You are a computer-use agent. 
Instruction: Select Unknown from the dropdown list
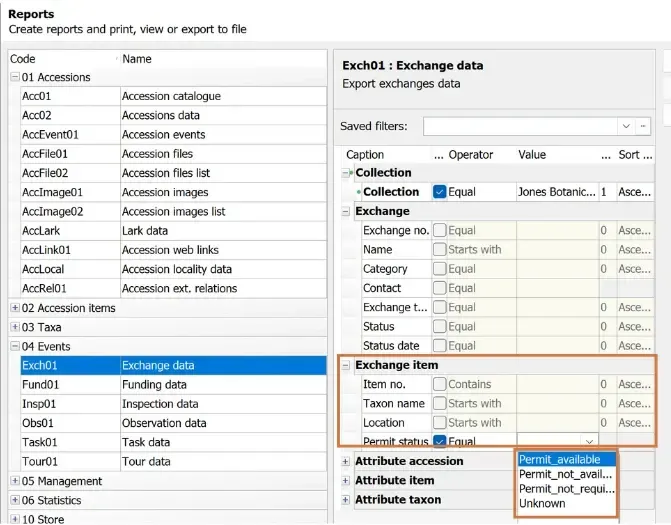[x=567, y=504]
